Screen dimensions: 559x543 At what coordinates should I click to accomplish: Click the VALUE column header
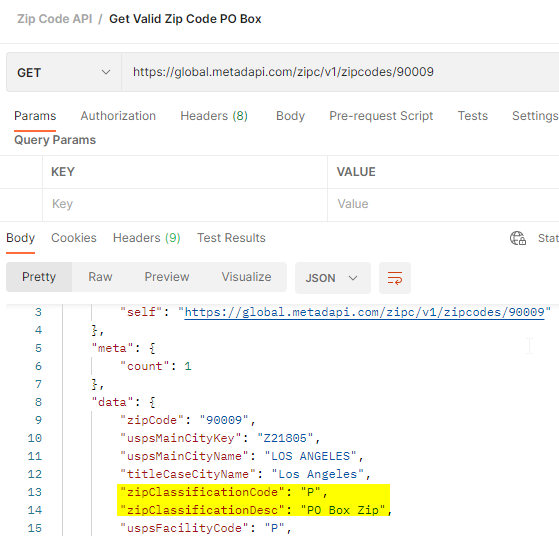(x=356, y=172)
